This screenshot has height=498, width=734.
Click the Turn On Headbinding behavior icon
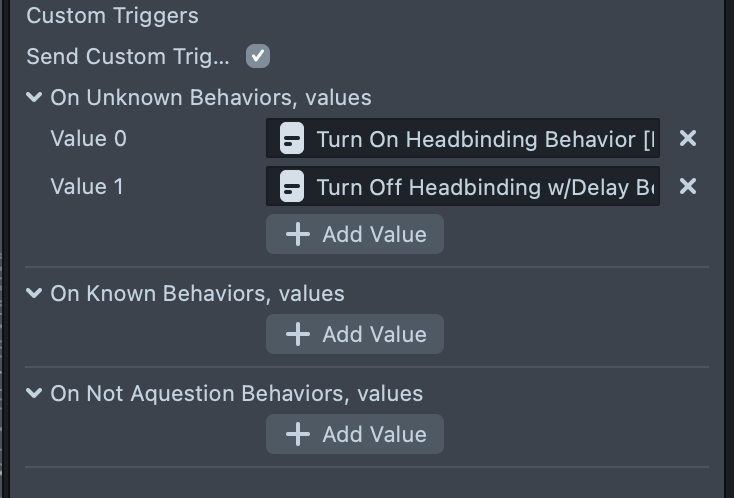click(292, 138)
